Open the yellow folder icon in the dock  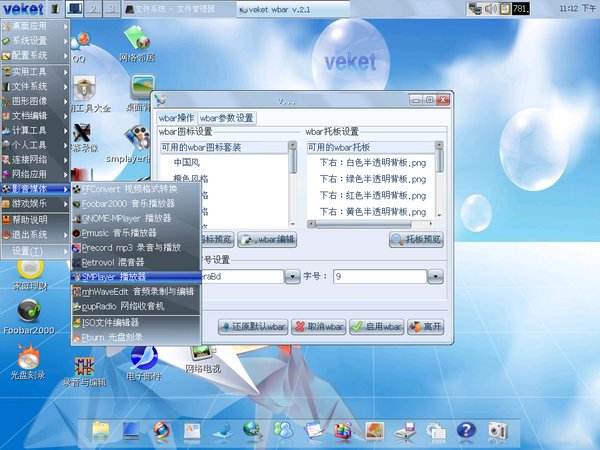[101, 430]
